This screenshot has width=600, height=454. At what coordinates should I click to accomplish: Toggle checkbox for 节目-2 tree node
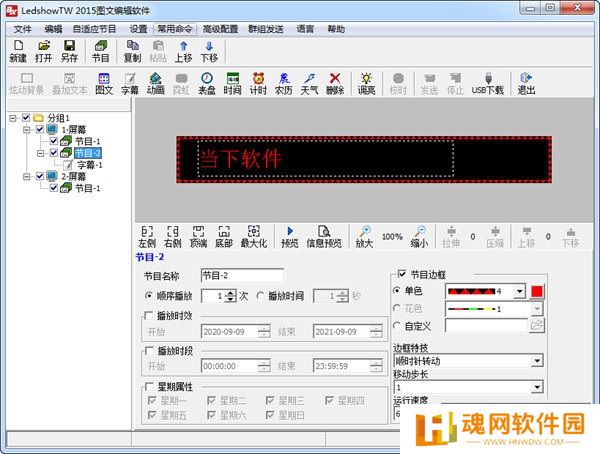click(x=54, y=153)
